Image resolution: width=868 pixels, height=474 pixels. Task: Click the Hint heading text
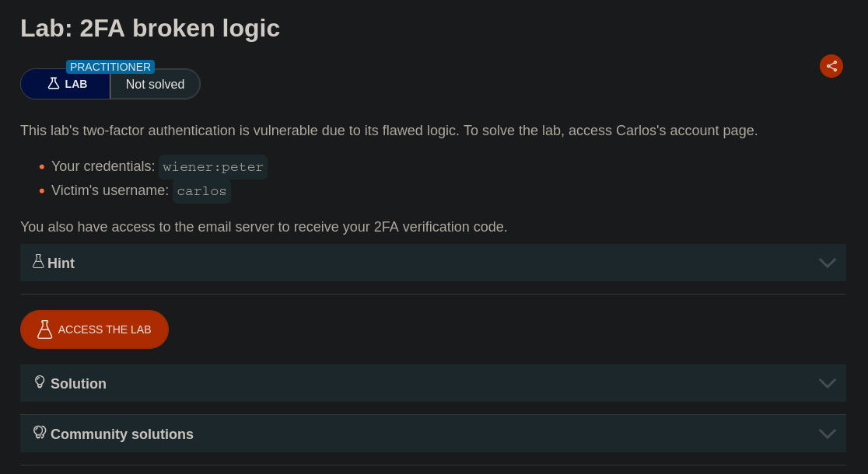[x=61, y=263]
